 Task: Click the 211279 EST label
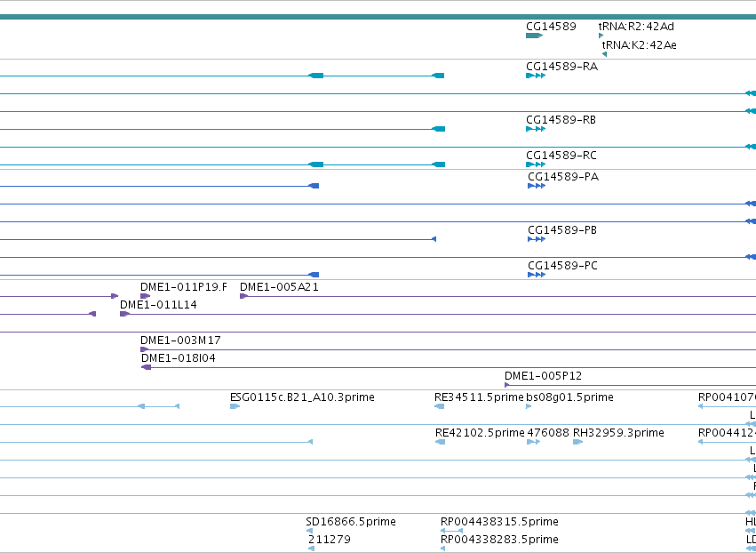[x=330, y=540]
